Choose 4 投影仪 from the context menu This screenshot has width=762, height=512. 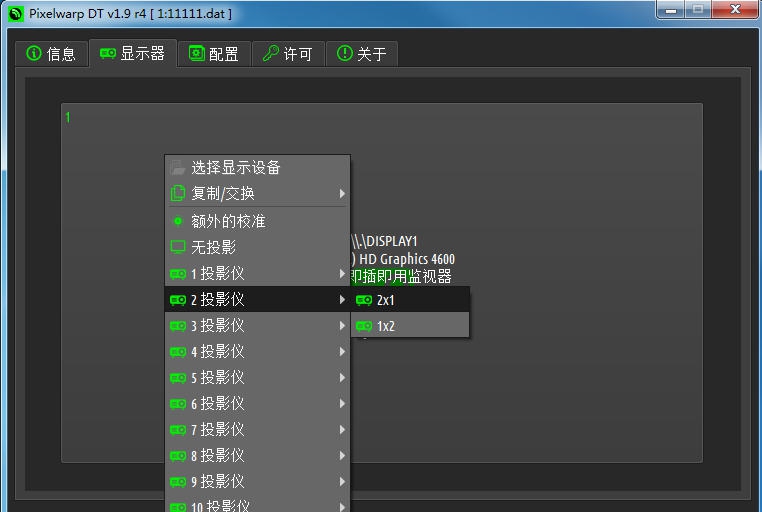(x=217, y=352)
